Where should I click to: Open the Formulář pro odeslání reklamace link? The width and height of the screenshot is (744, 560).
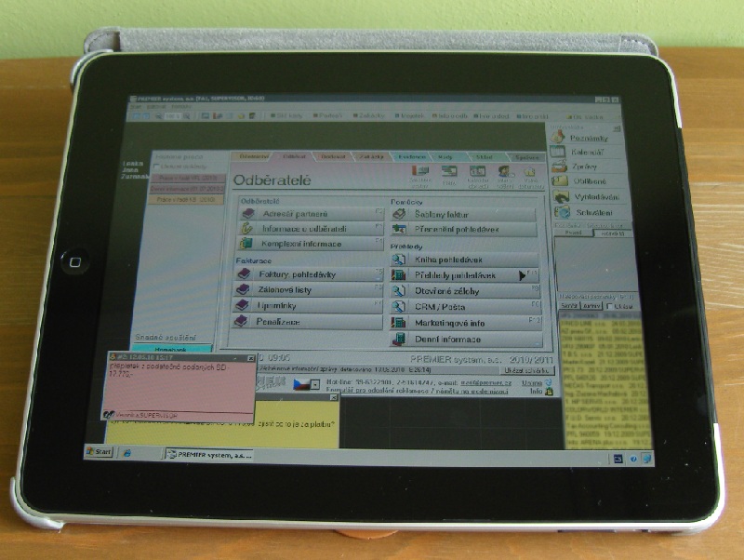click(x=417, y=391)
